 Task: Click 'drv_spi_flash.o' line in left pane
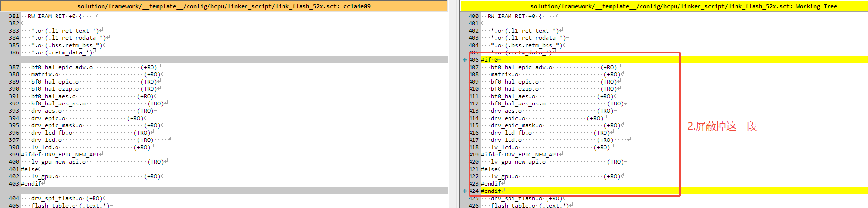[57, 198]
